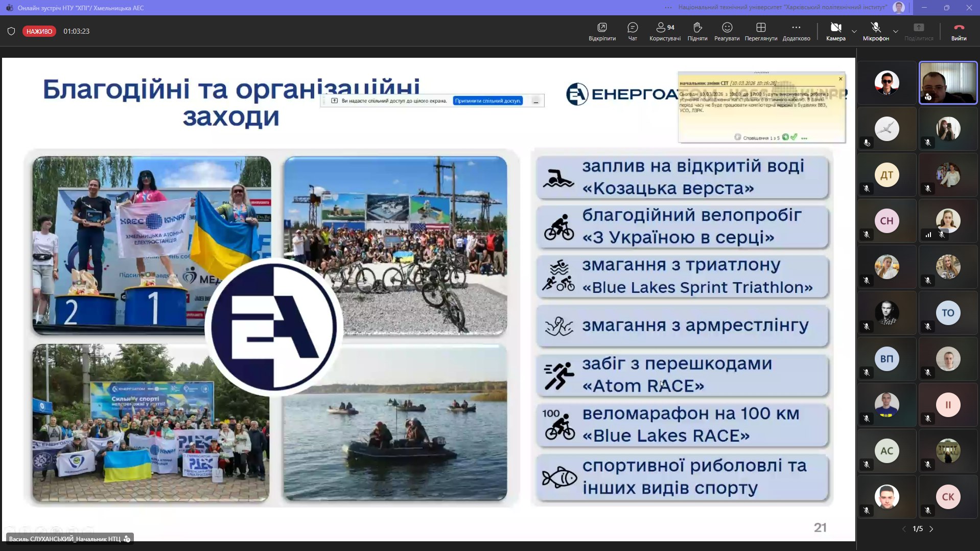980x551 pixels.
Task: Select participant tile with initials ТО
Action: (948, 313)
